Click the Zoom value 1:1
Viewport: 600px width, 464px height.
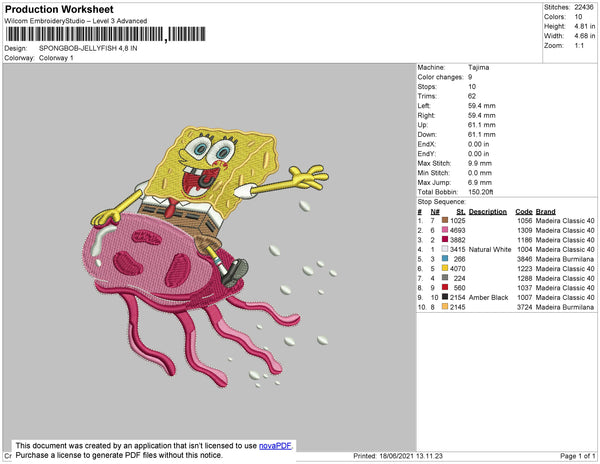click(x=579, y=46)
